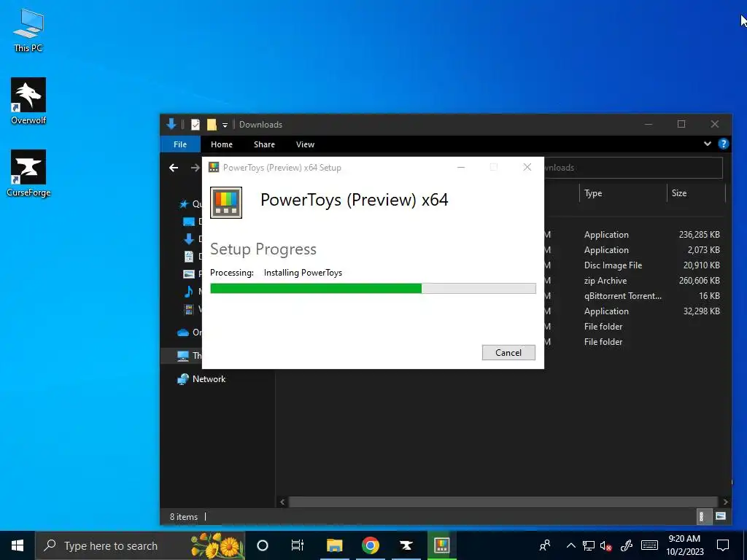Open Explorer help question mark icon
This screenshot has width=747, height=560.
click(723, 144)
